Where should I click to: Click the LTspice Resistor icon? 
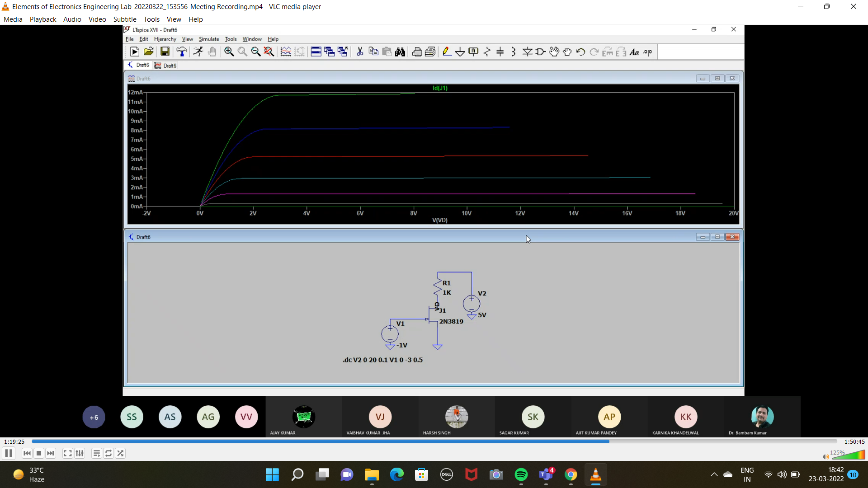[487, 52]
